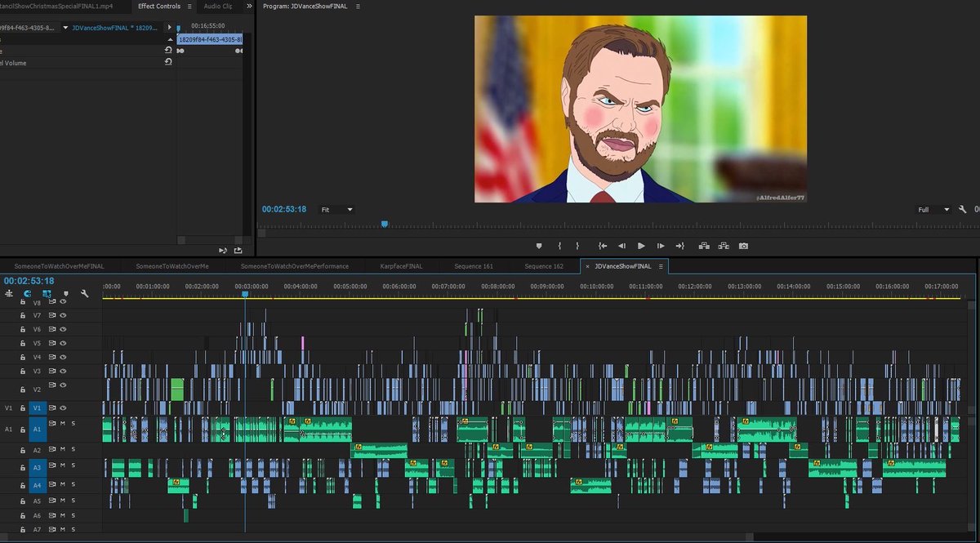Add a marker in the Program monitor

point(539,246)
